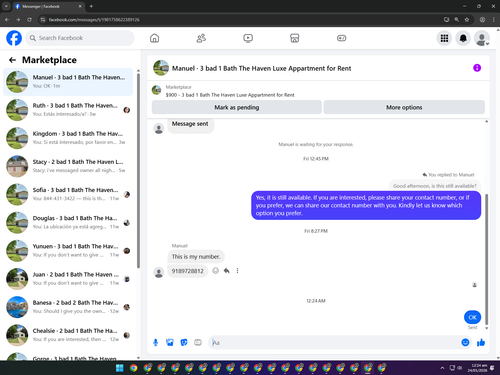
Task: Reply to the 9189728812 message
Action: coord(227,271)
